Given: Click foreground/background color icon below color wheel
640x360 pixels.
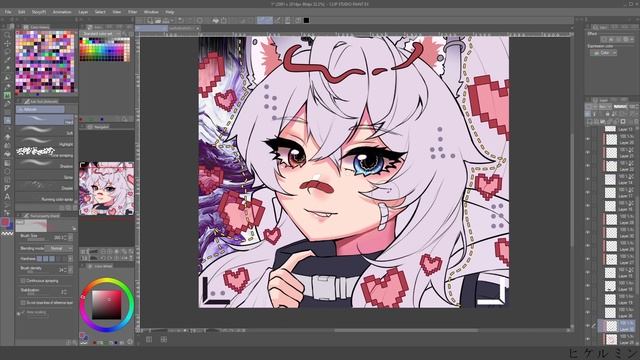Looking at the screenshot, I should click(x=84, y=337).
